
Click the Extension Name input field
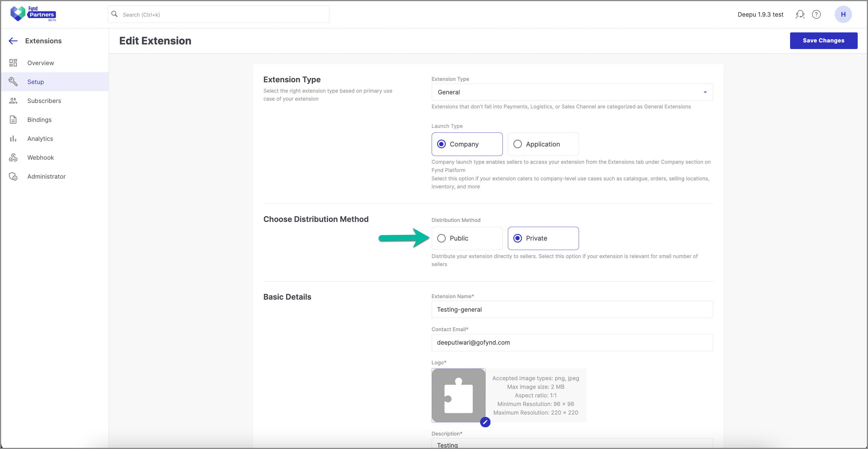[x=572, y=309]
